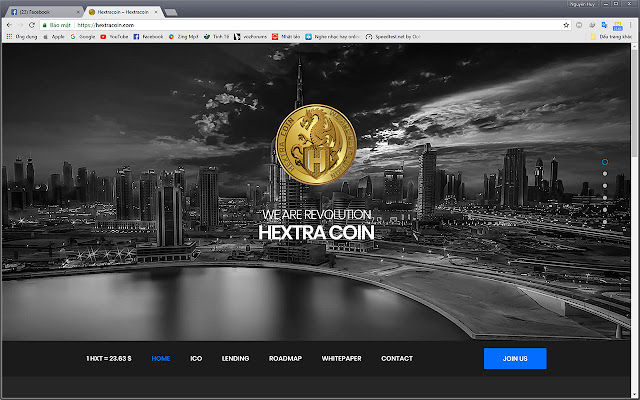Open the ICO menu item

tap(196, 358)
